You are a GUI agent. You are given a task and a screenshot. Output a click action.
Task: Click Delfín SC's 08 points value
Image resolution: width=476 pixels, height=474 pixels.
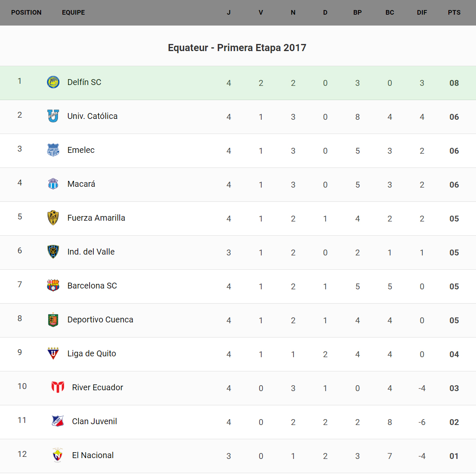click(x=454, y=83)
